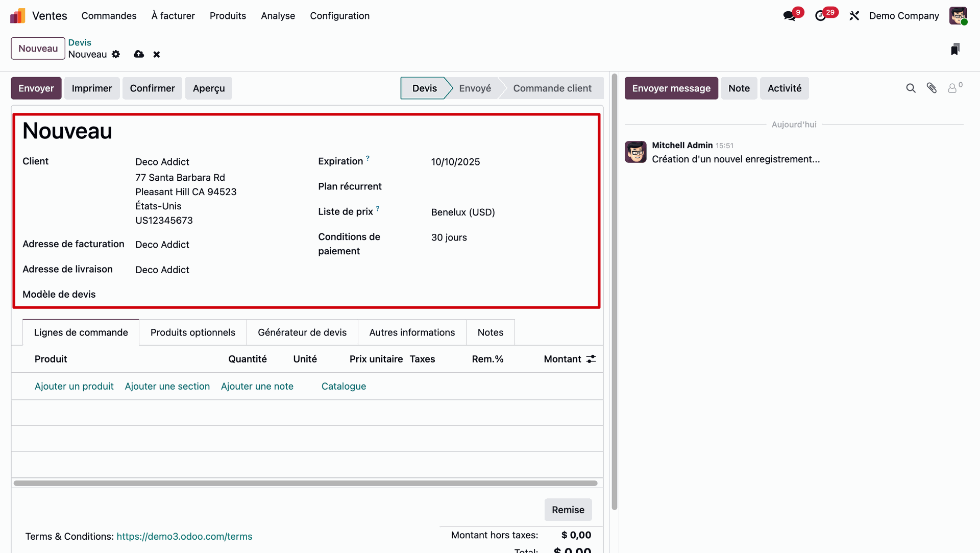Open the Configuration menu
980x553 pixels.
(339, 16)
